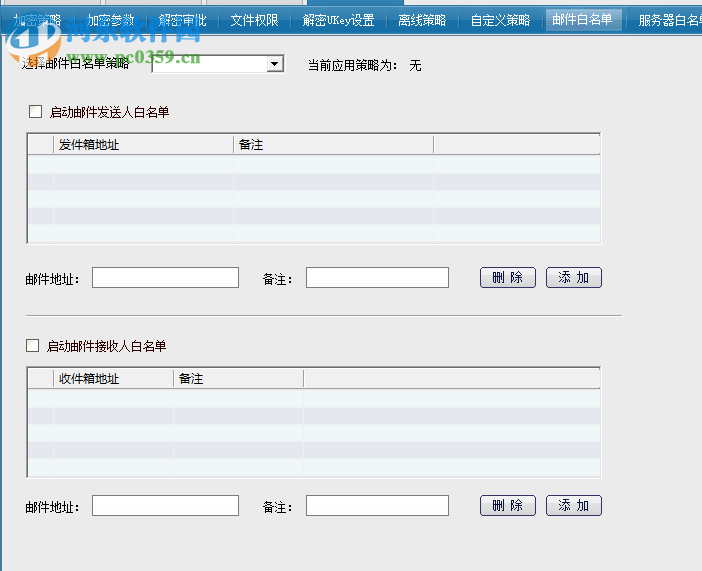
Task: Click the 收件箱地址 column header
Action: coord(113,378)
